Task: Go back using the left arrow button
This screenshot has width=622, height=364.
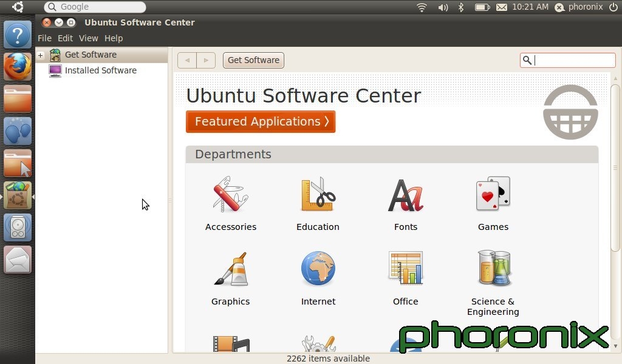Action: point(187,60)
